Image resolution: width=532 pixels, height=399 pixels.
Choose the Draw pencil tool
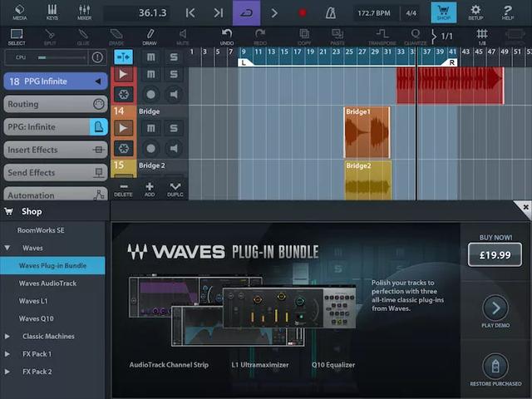[150, 37]
